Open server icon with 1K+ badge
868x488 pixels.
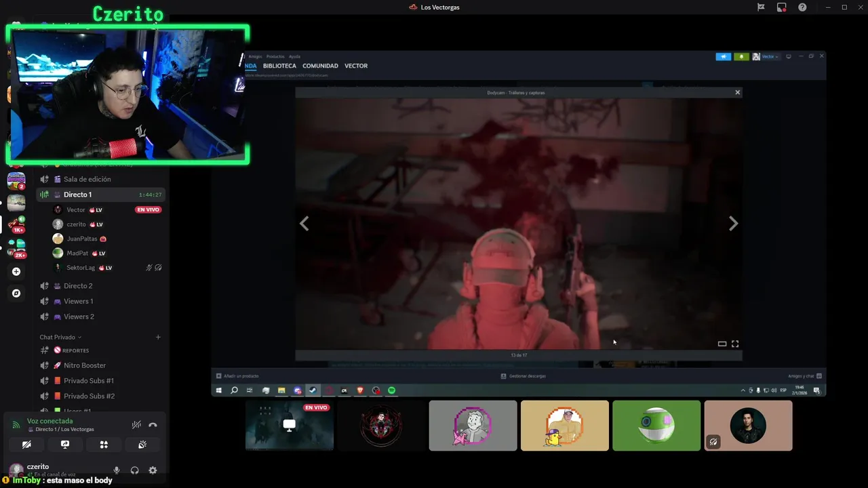click(16, 224)
